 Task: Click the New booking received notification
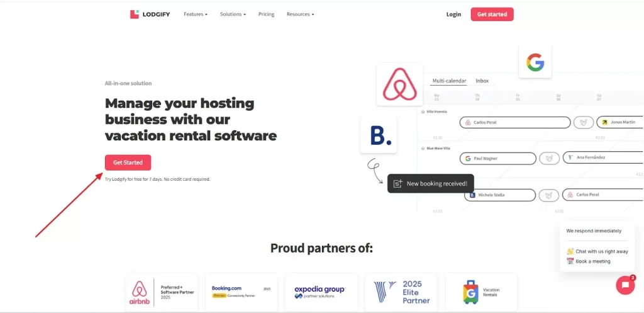(430, 183)
